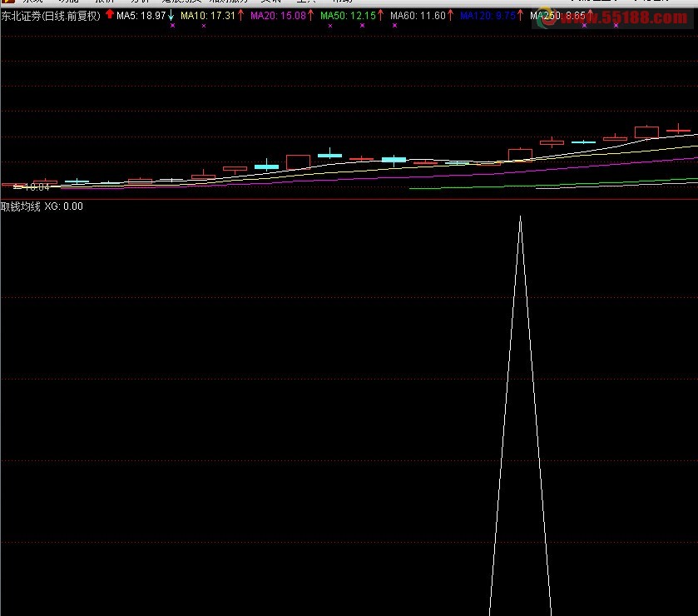The width and height of the screenshot is (698, 616).
Task: Select the MA60: 11.60 label
Action: pyautogui.click(x=418, y=16)
